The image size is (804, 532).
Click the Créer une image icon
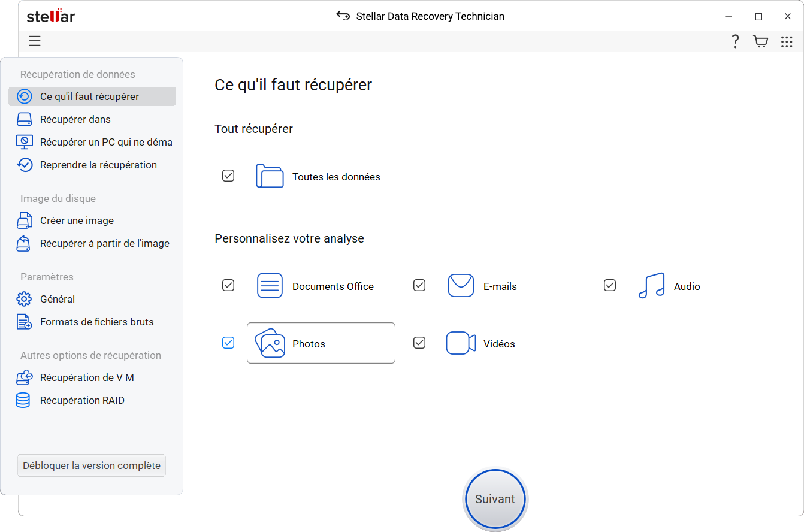tap(24, 220)
